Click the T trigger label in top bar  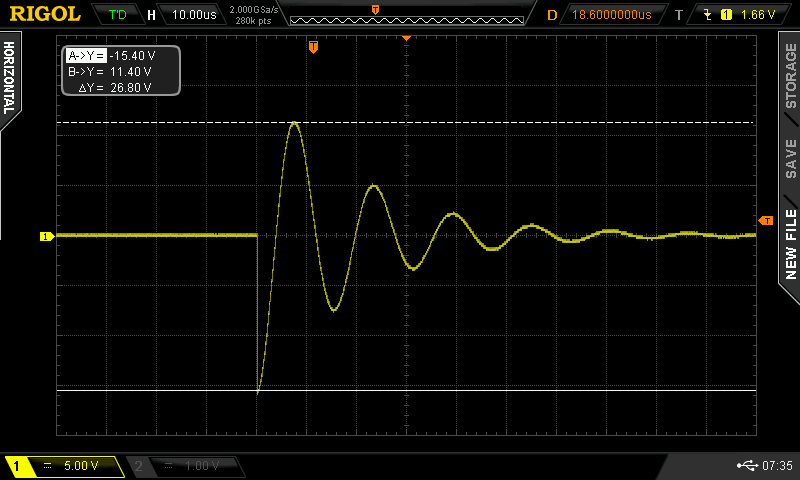(x=679, y=15)
